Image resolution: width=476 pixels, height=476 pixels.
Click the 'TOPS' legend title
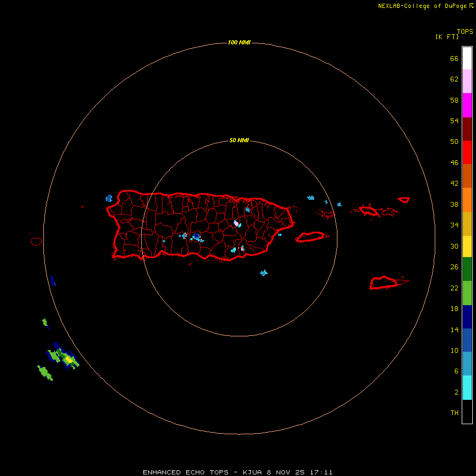pyautogui.click(x=465, y=32)
